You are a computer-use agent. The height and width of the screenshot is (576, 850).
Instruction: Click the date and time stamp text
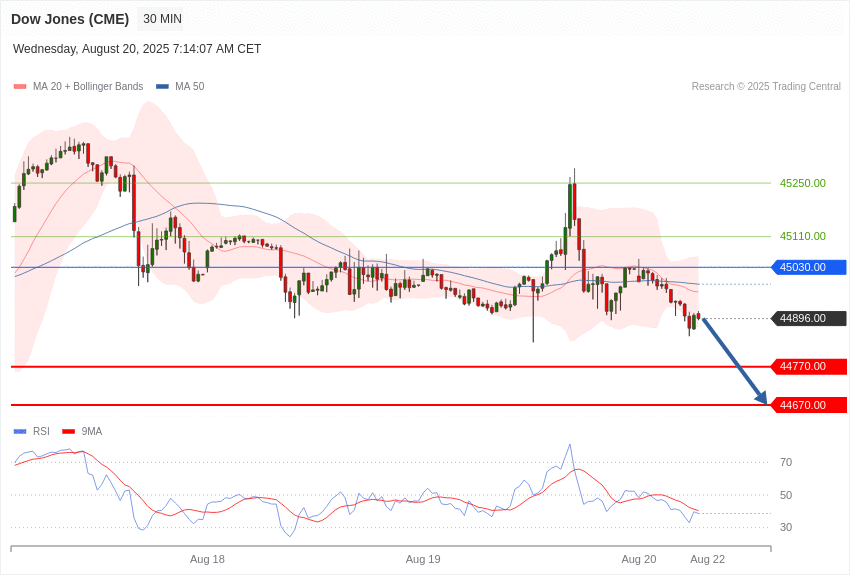coord(137,49)
